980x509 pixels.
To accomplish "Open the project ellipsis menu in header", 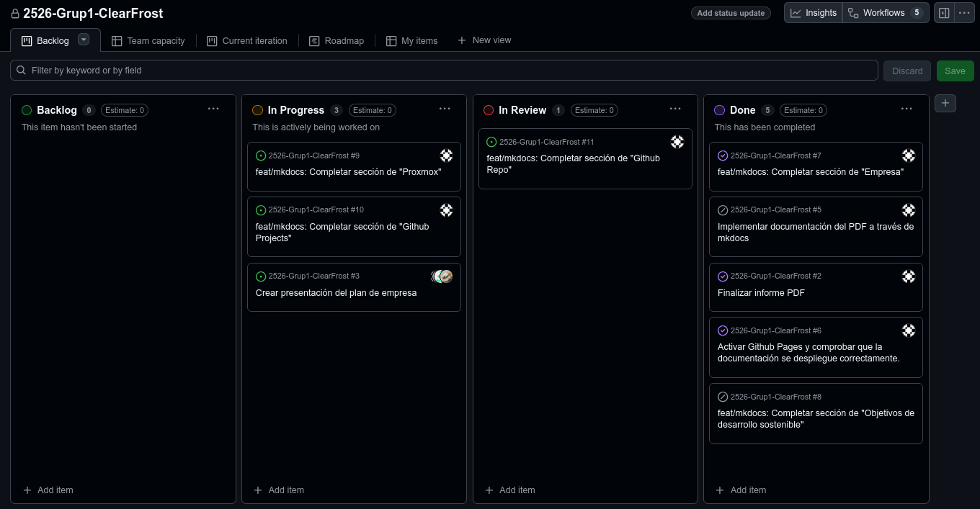I will click(964, 13).
